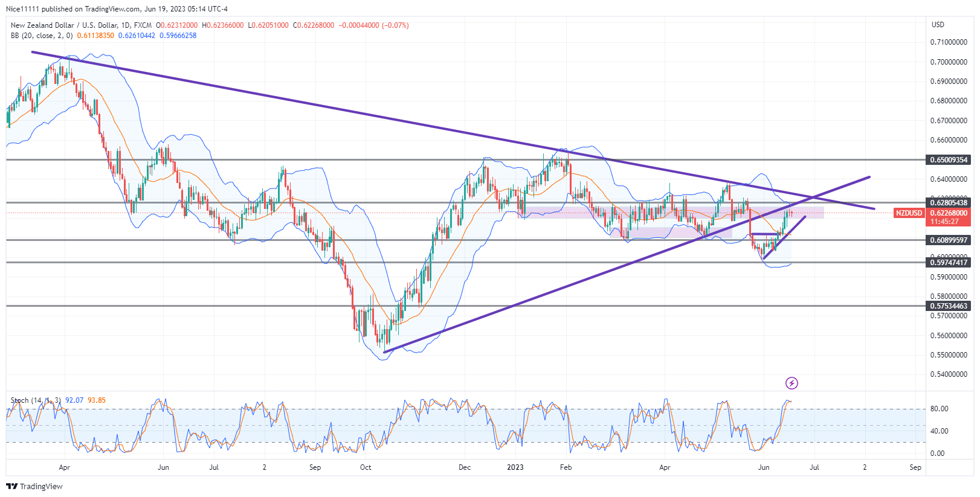Click the 0.70000000 price scale value
The width and height of the screenshot is (980, 497).
click(949, 62)
